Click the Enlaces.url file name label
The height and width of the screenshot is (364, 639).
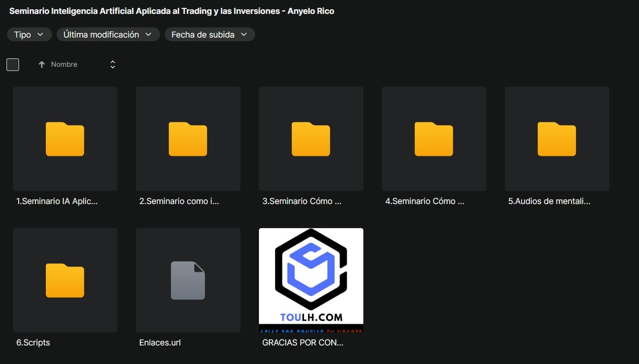pyautogui.click(x=160, y=343)
